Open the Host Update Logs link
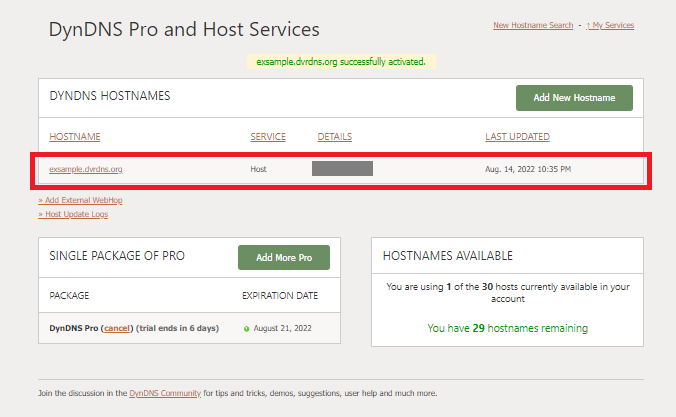Viewport: 676px width, 417px height. pyautogui.click(x=74, y=214)
